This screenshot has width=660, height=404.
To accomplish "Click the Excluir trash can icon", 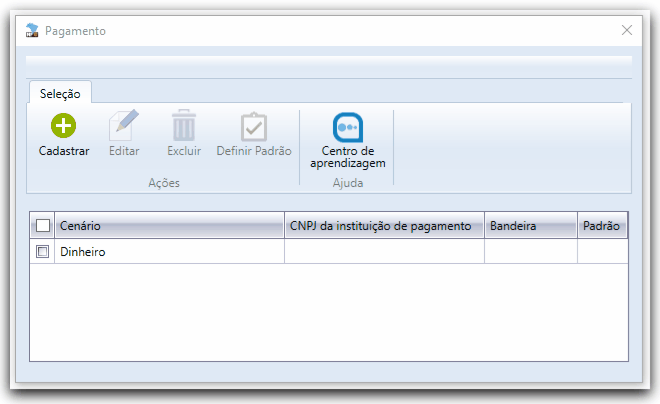I will 184,125.
